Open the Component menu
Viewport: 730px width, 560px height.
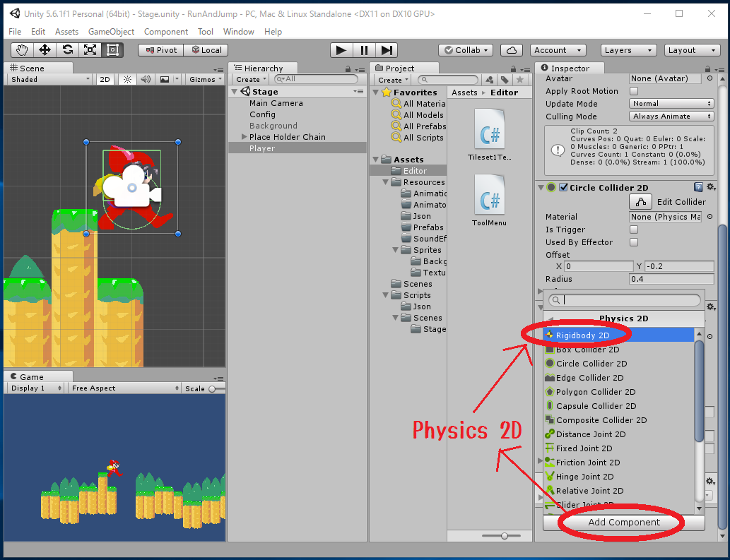pyautogui.click(x=166, y=32)
